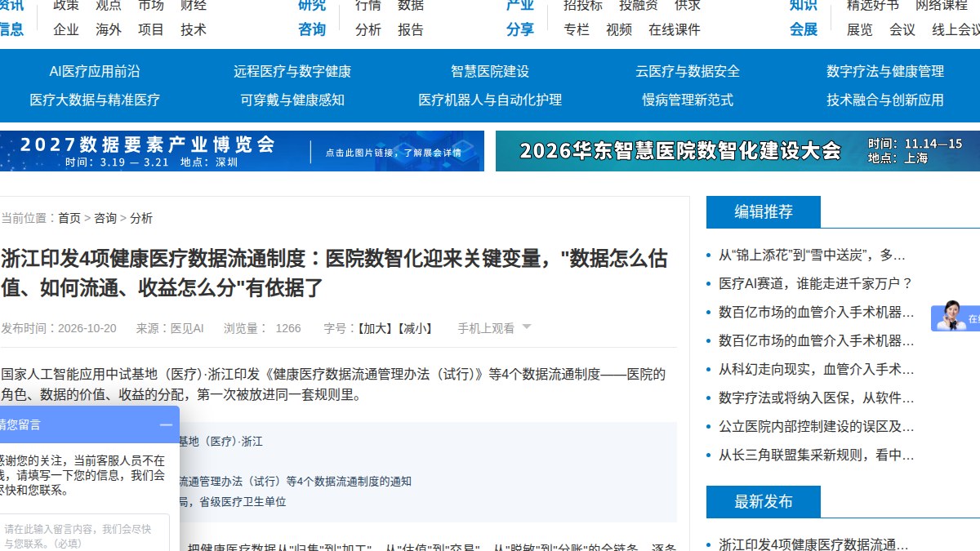Open the recommended article 从“锦上添花”到“雪中送炭”

[x=812, y=255]
